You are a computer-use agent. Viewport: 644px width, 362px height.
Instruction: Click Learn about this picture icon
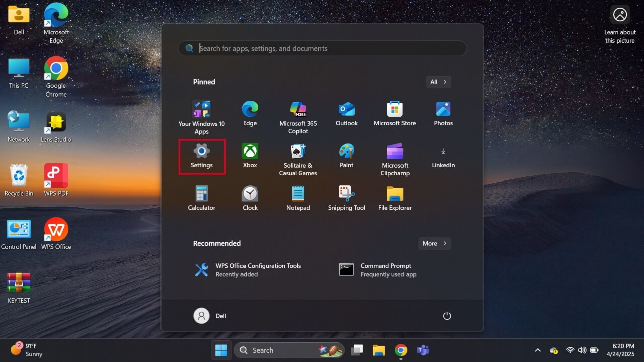coord(620,24)
